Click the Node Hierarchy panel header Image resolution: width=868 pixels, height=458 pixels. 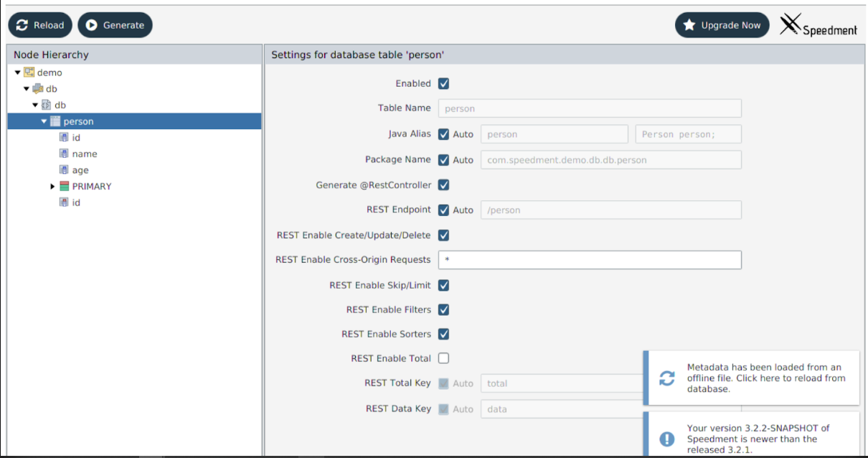point(134,55)
